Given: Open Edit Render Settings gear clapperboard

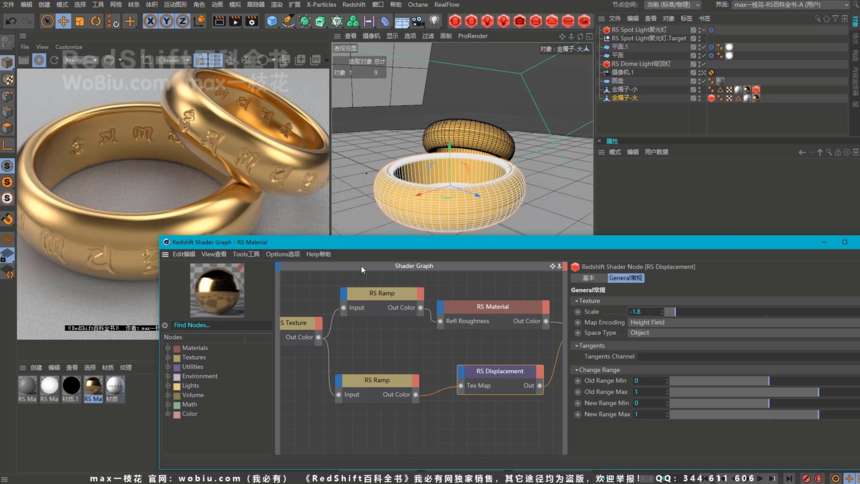Looking at the screenshot, I should click(251, 21).
